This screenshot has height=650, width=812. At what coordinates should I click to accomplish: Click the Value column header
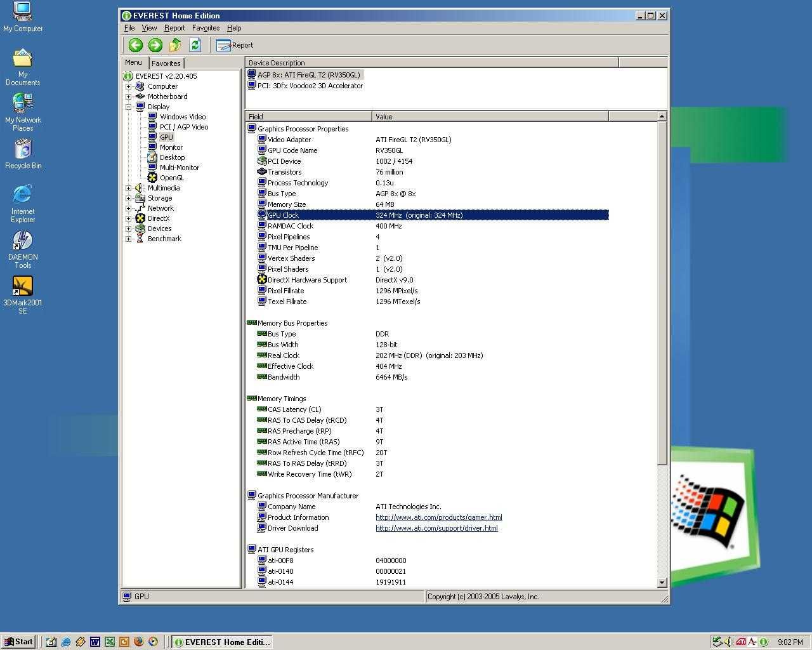tap(490, 116)
